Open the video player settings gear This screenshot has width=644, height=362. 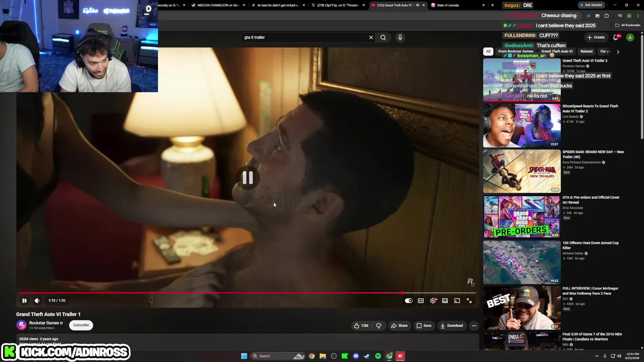pos(433,301)
